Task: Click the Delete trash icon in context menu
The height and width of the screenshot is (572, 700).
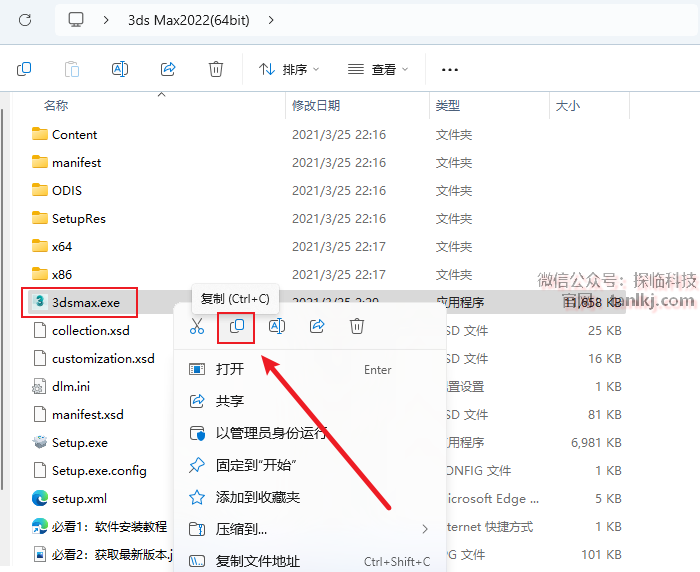Action: (357, 326)
